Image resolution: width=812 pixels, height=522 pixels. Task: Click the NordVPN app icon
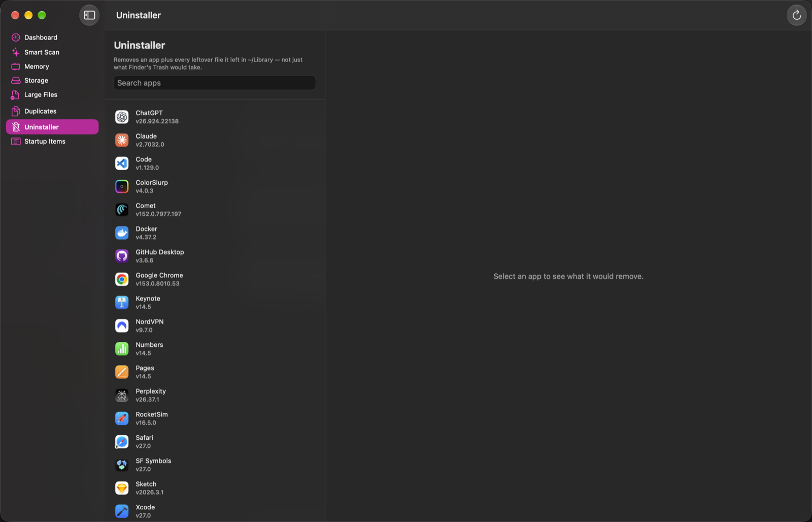click(122, 326)
